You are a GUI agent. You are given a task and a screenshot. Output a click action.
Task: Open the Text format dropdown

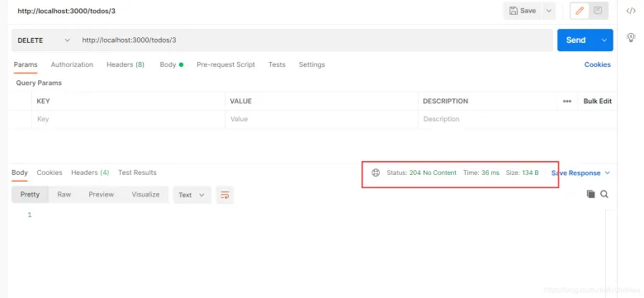(192, 195)
